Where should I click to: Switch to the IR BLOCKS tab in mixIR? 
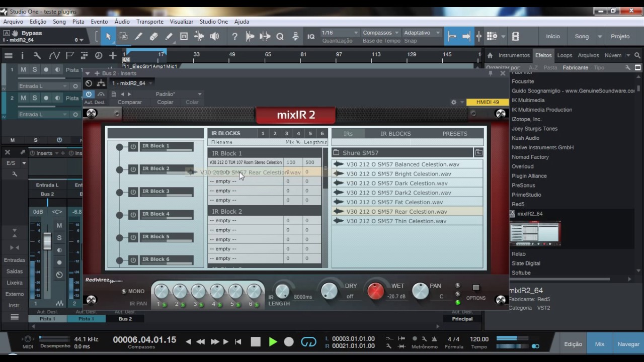[x=395, y=134]
